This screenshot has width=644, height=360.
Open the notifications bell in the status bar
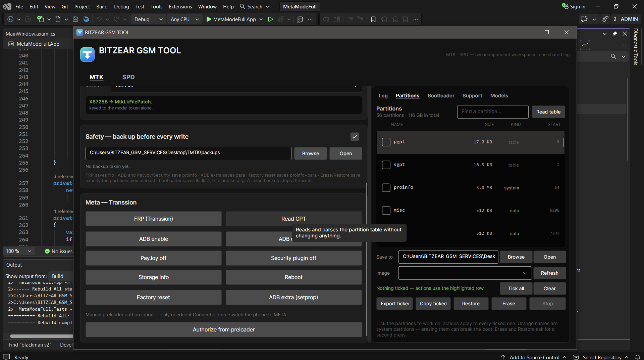(638, 357)
